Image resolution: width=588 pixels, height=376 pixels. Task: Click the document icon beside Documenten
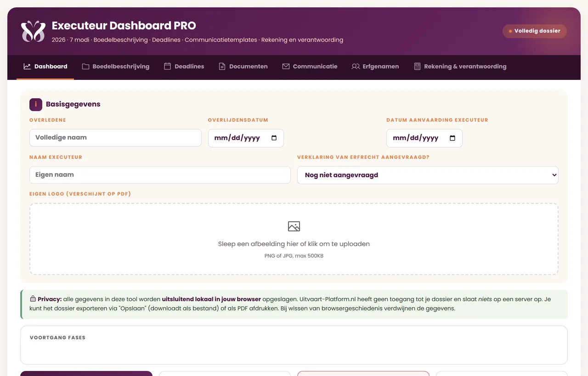222,67
